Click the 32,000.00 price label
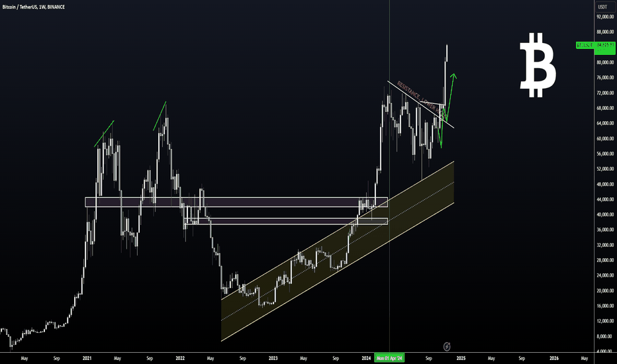Image resolution: width=617 pixels, height=364 pixels. 605,245
